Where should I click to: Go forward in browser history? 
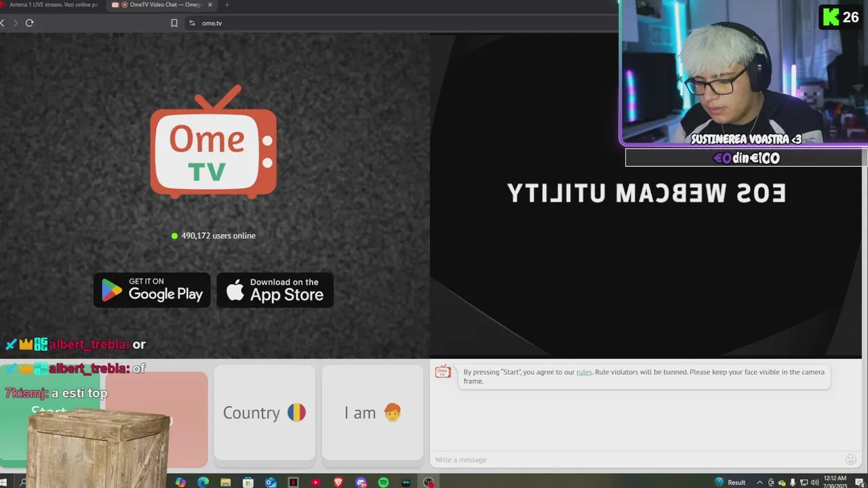tap(16, 23)
